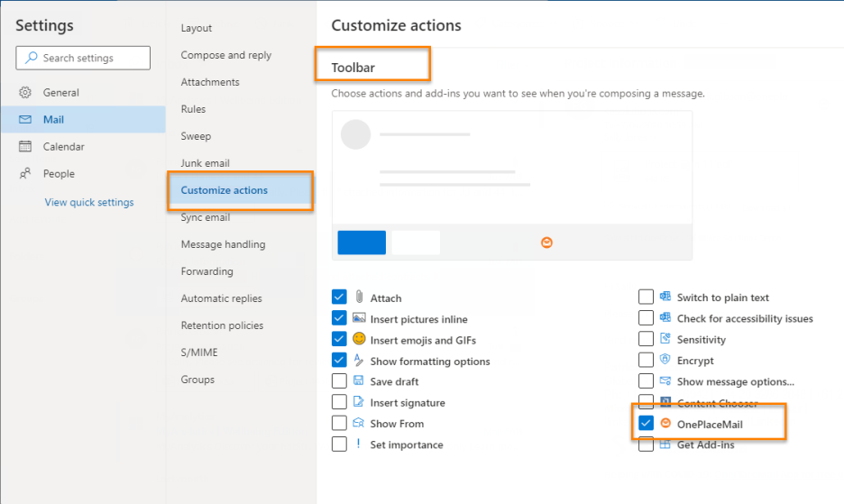The width and height of the screenshot is (844, 504).
Task: Select the General settings category
Action: click(60, 93)
